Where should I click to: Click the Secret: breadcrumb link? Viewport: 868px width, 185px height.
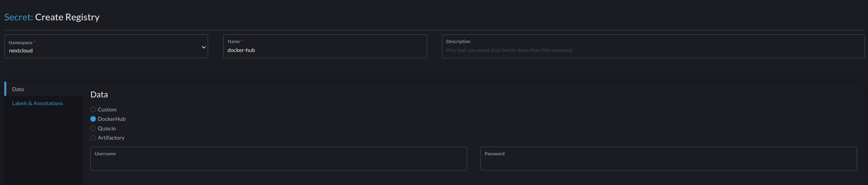[x=18, y=17]
